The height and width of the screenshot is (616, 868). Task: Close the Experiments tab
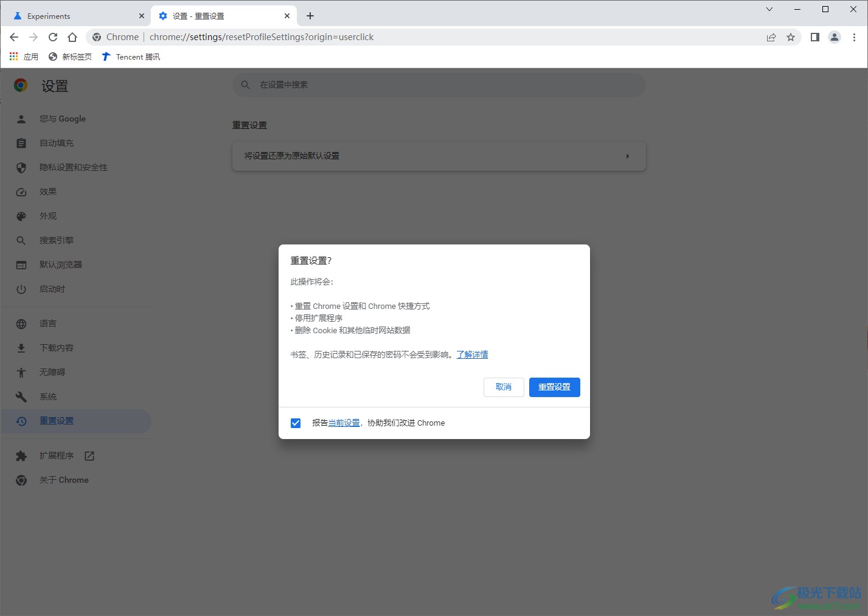(141, 16)
